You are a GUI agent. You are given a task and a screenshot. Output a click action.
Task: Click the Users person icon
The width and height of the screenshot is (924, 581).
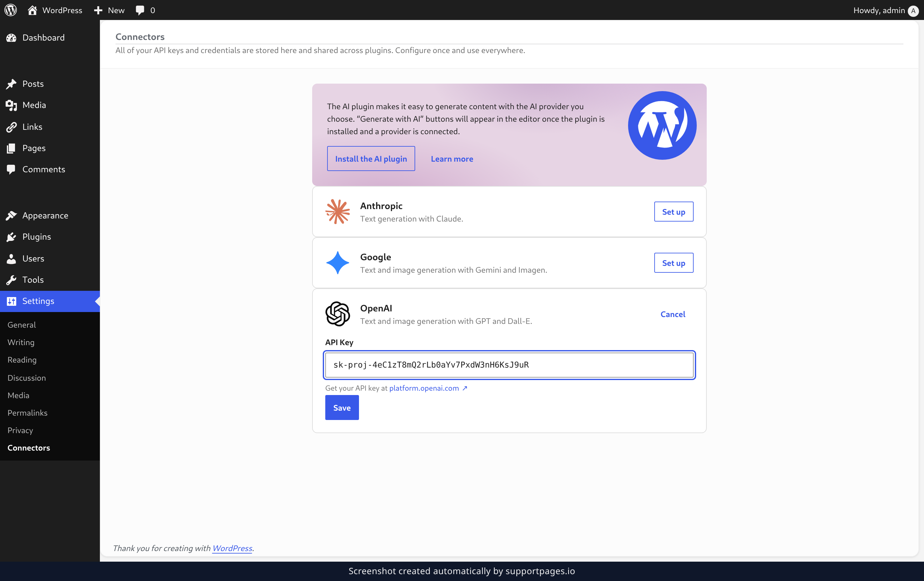11,258
